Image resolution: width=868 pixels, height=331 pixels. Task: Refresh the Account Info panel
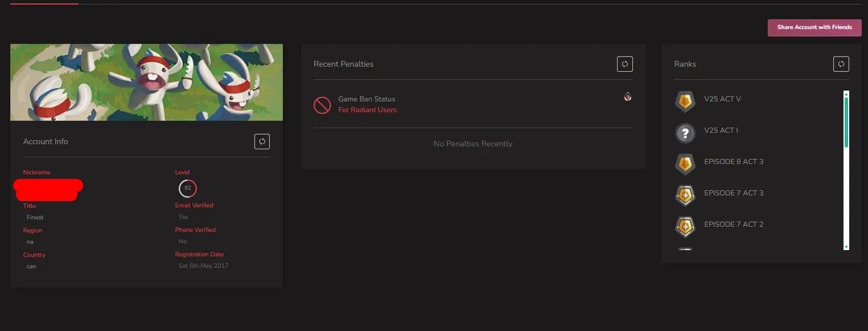pyautogui.click(x=262, y=142)
